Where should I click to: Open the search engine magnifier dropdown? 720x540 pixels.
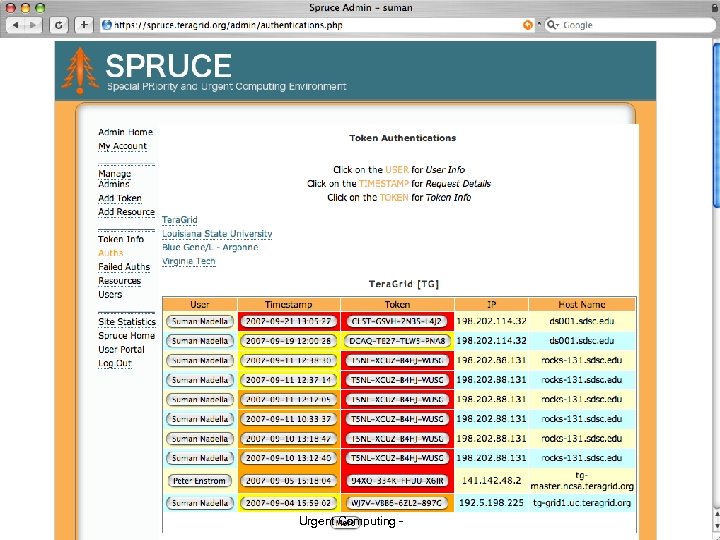click(x=552, y=25)
